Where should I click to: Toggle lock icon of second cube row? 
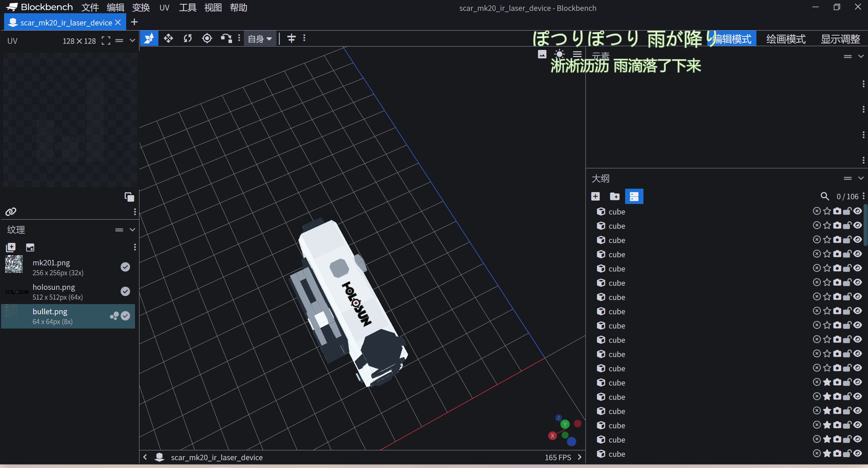(847, 226)
